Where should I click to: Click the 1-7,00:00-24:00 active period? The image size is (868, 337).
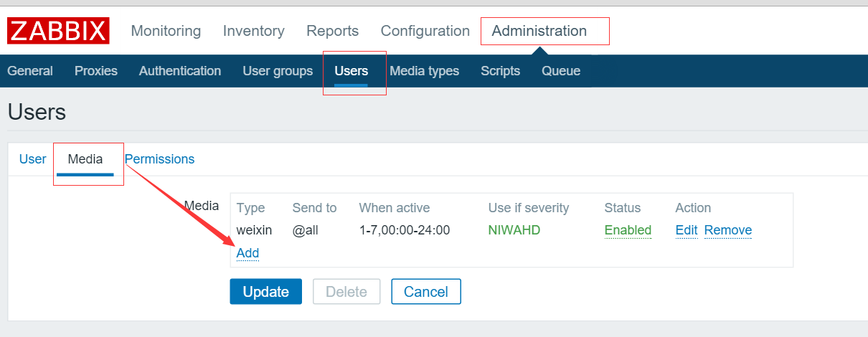coord(405,230)
